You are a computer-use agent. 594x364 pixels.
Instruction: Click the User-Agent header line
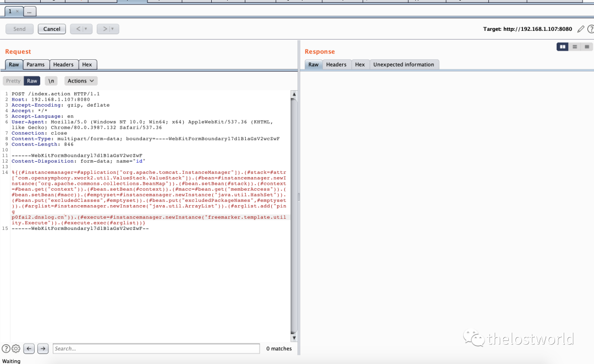pos(142,125)
